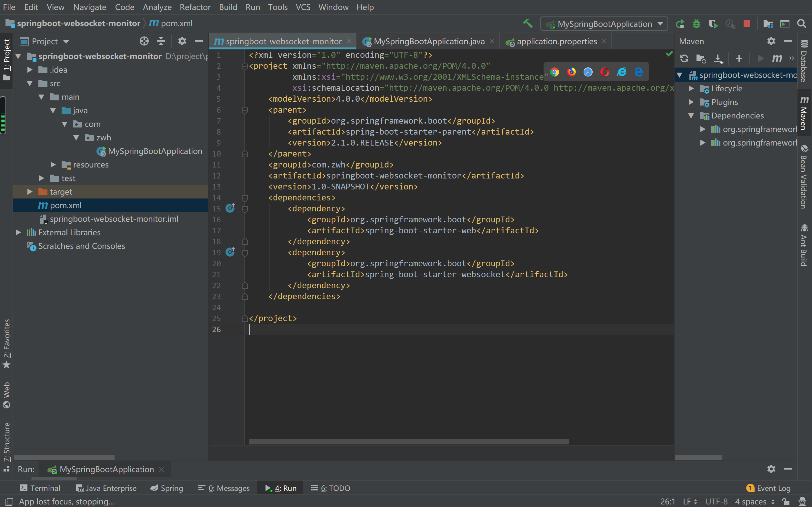
Task: Reimport Maven projects refresh icon
Action: pyautogui.click(x=684, y=59)
